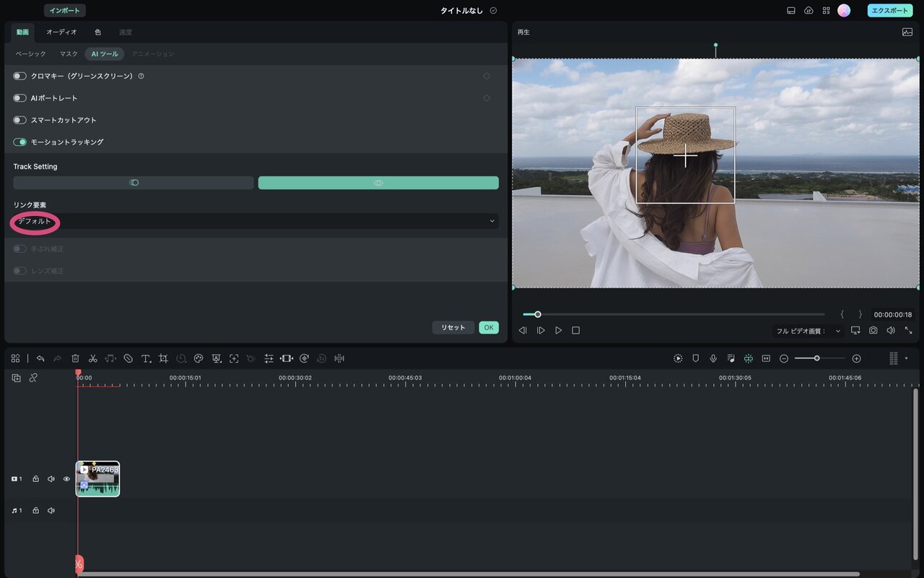
Task: Open the audio mixer music-note icon
Action: [x=731, y=358]
